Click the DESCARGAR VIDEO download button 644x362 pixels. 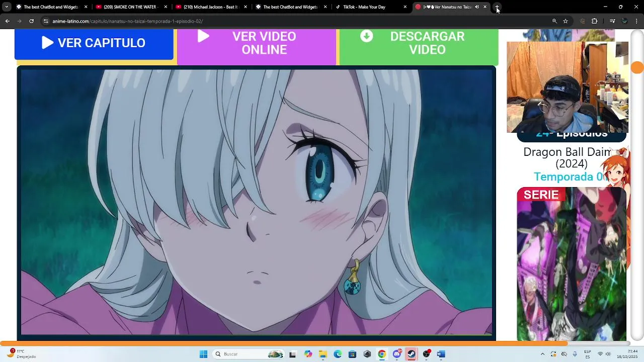419,46
